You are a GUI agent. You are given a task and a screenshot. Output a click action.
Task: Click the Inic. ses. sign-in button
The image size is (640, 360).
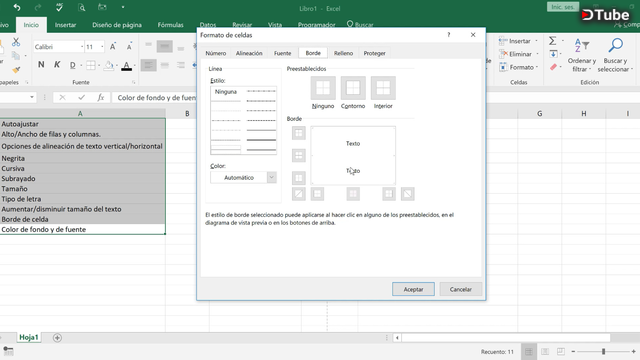click(562, 7)
